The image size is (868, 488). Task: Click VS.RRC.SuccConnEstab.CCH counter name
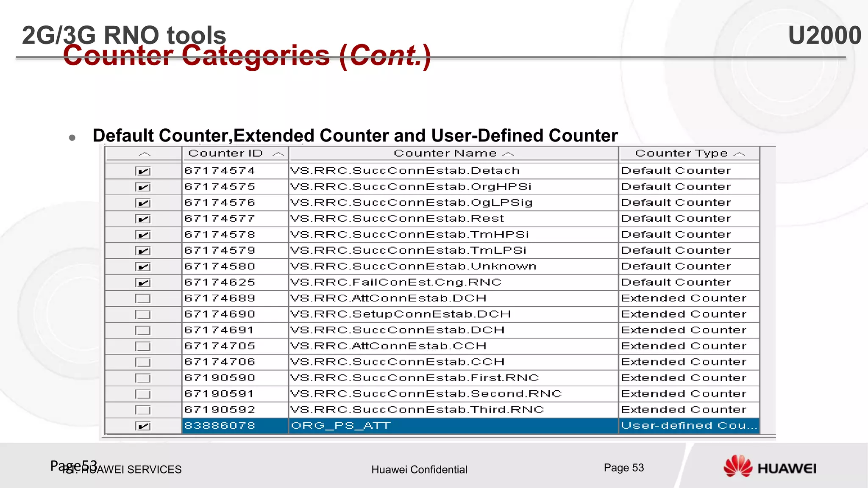[453, 362]
